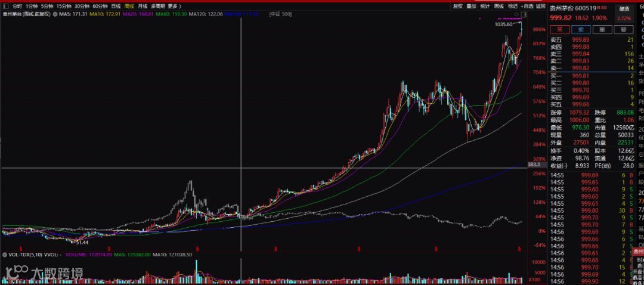Select the 15分钟 period tab
Image resolution: width=644 pixels, height=285 pixels.
[64, 6]
